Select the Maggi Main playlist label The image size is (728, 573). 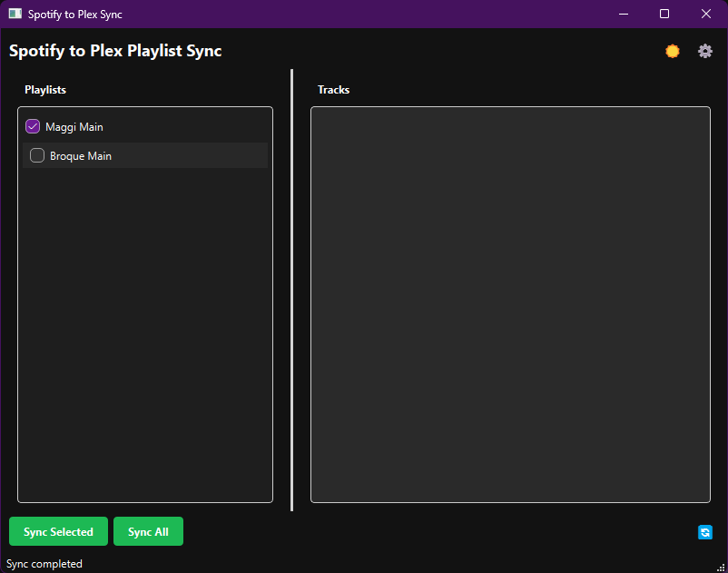coord(74,127)
